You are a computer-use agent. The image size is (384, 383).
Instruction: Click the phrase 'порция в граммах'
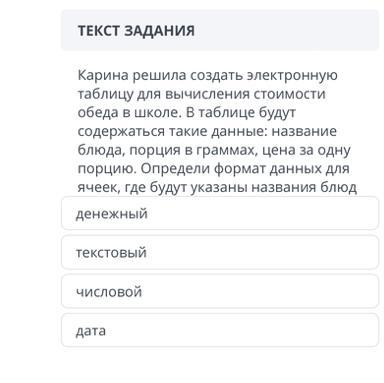tap(192, 150)
